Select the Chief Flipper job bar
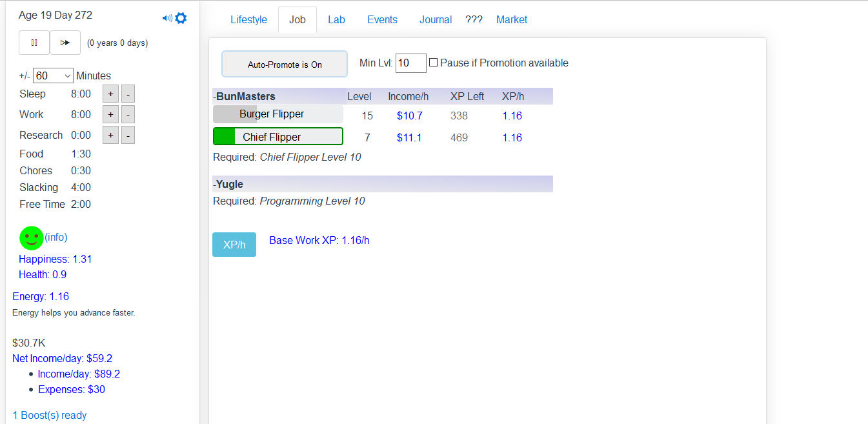The image size is (868, 424). click(278, 136)
